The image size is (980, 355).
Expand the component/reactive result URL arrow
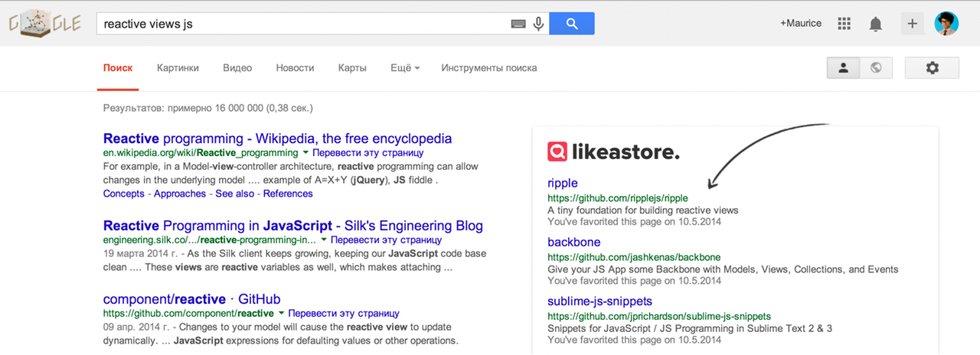coord(282,313)
